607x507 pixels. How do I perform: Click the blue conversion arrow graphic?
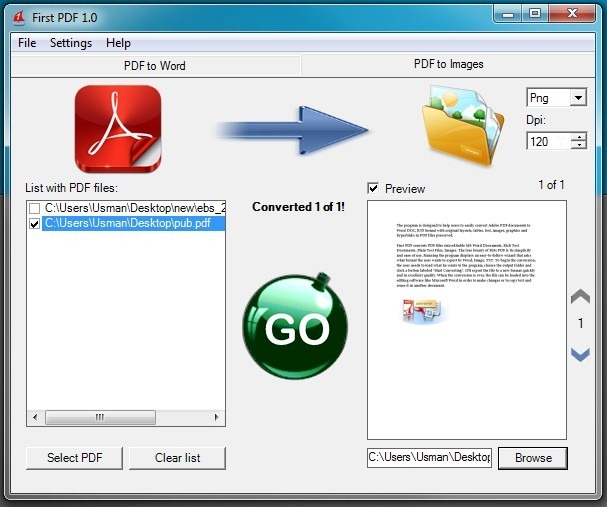click(x=293, y=130)
